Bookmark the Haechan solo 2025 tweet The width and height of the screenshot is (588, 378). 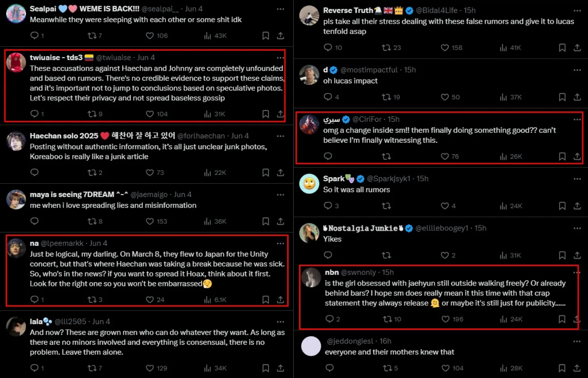tap(266, 173)
